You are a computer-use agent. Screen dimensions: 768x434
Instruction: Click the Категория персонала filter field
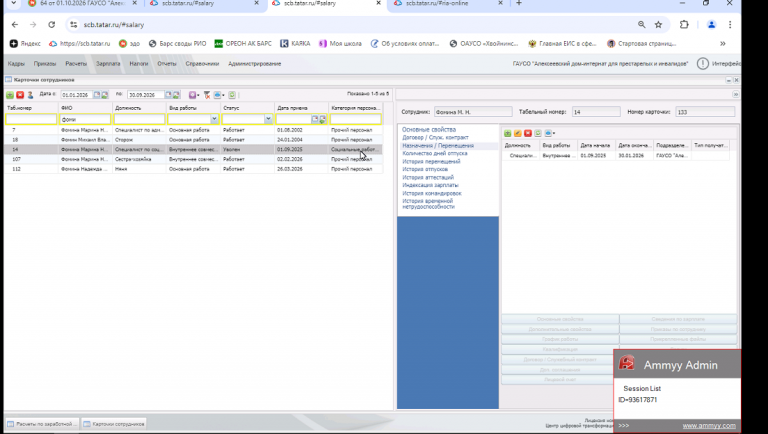(x=356, y=119)
